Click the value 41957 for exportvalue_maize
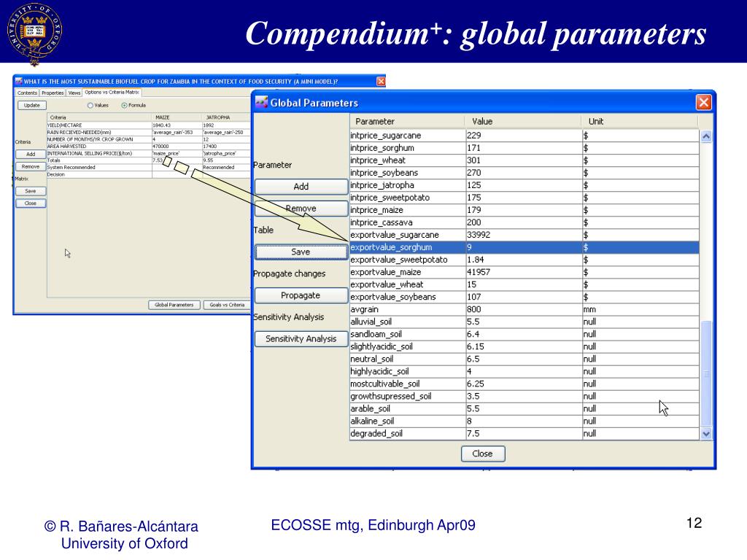The width and height of the screenshot is (747, 560). click(x=524, y=273)
